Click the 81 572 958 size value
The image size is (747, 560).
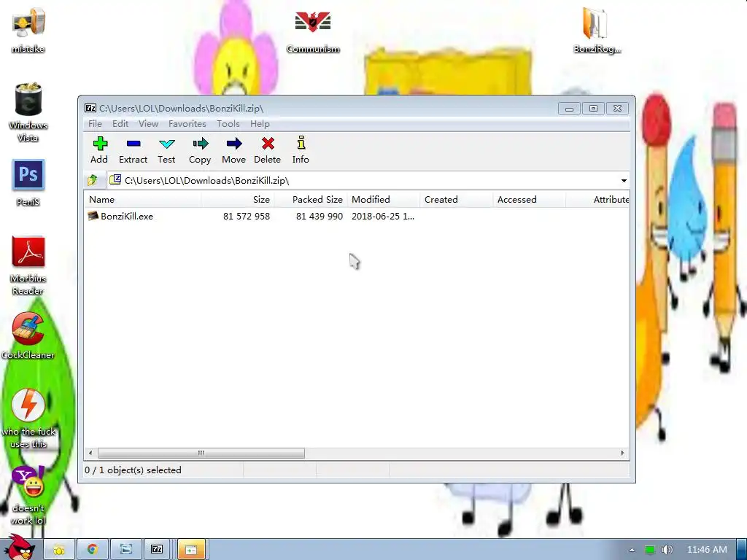point(247,216)
